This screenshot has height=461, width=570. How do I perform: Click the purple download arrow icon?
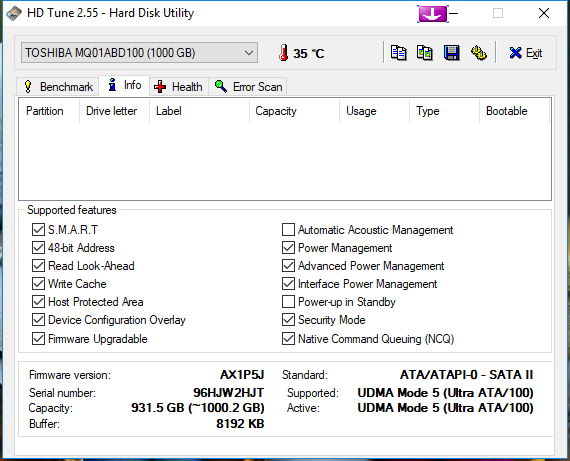[x=433, y=14]
